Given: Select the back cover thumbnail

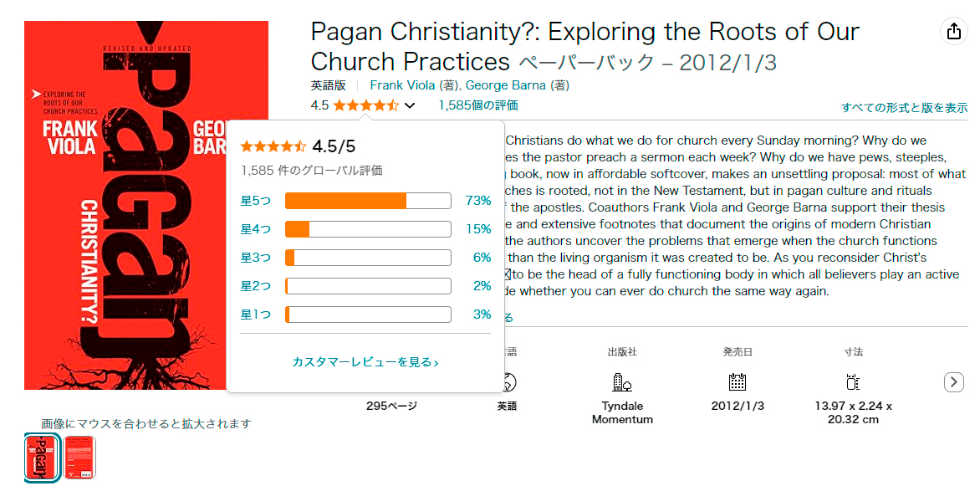Looking at the screenshot, I should tap(80, 458).
